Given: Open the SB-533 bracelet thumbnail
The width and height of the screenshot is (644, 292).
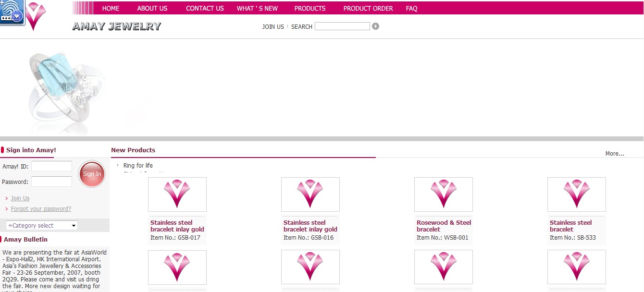Looking at the screenshot, I should 577,195.
